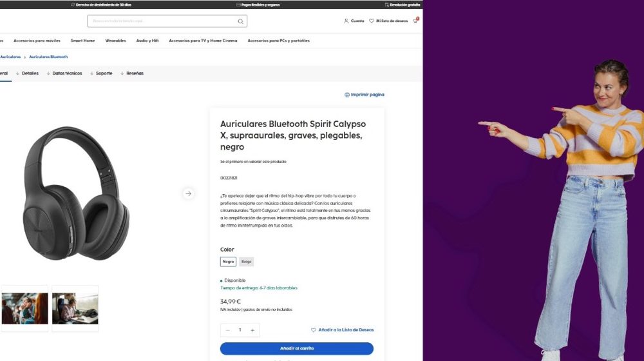Screen dimensions: 644x361
Task: Open Audio y Hifi menu
Action: point(147,41)
